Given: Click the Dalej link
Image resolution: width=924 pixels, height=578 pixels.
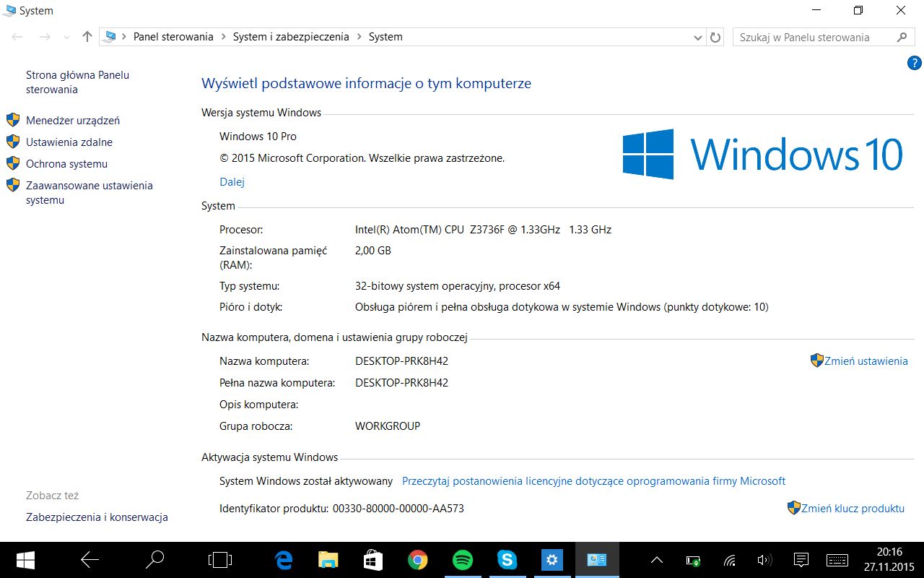Looking at the screenshot, I should point(232,182).
